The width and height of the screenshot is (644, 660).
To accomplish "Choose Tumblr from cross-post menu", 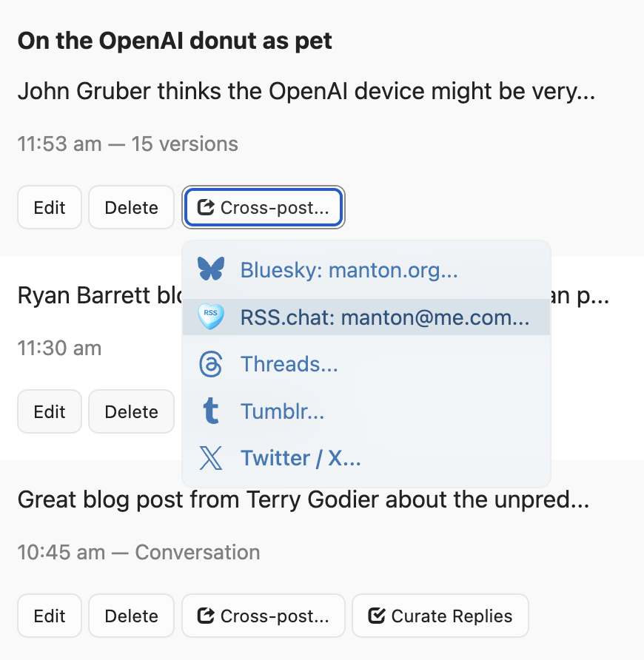I will click(366, 411).
